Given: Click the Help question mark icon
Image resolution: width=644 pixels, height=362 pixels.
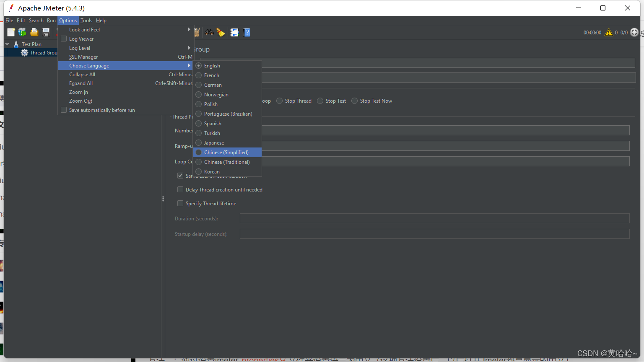Looking at the screenshot, I should [x=247, y=32].
